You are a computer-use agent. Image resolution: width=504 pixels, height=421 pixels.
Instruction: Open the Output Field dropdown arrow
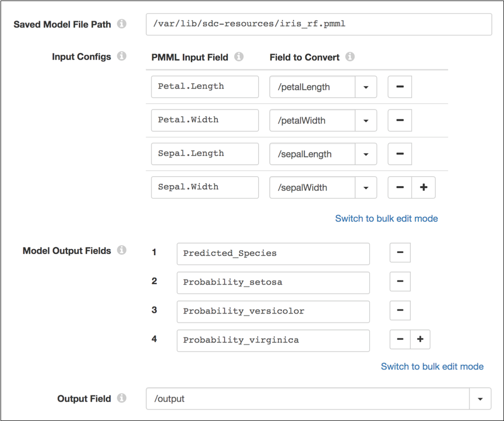(x=480, y=399)
